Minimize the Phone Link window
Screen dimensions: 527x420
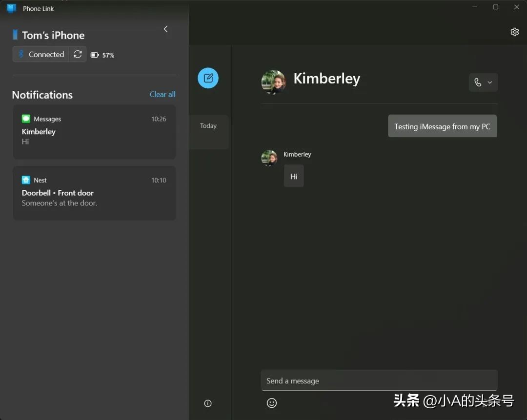point(475,7)
